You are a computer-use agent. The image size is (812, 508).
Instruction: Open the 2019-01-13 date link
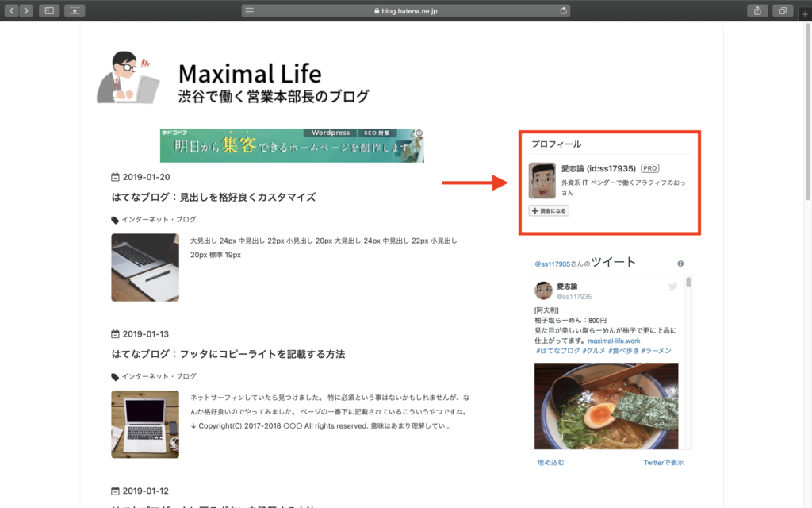pos(146,334)
